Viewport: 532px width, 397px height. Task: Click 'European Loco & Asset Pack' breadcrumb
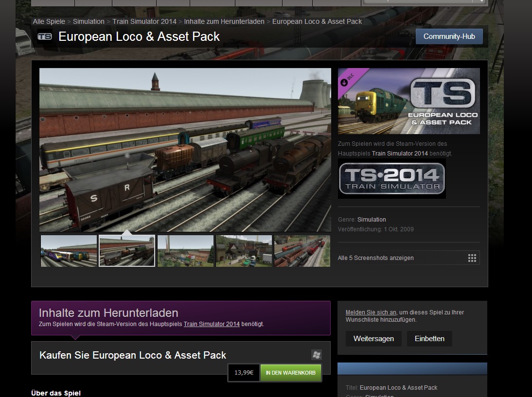click(317, 21)
